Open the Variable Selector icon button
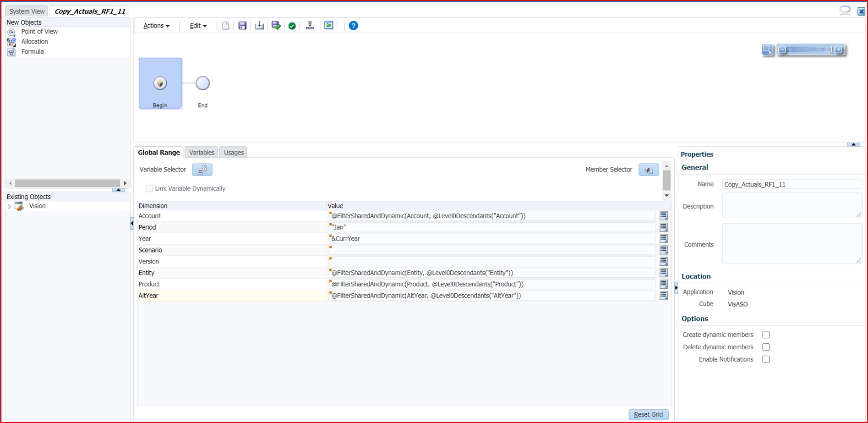 pos(202,170)
